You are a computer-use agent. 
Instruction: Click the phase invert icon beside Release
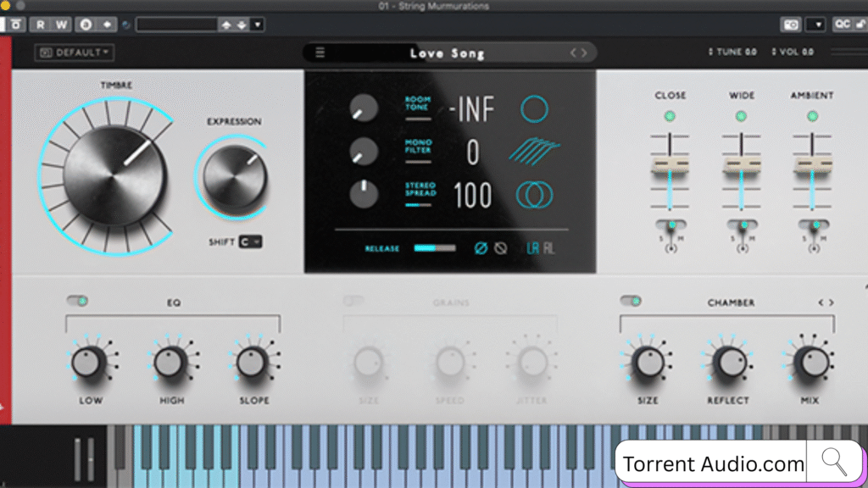481,248
